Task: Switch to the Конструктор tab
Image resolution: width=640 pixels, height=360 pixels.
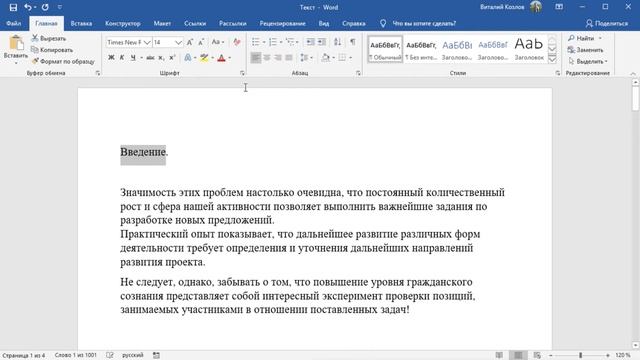Action: 122,23
